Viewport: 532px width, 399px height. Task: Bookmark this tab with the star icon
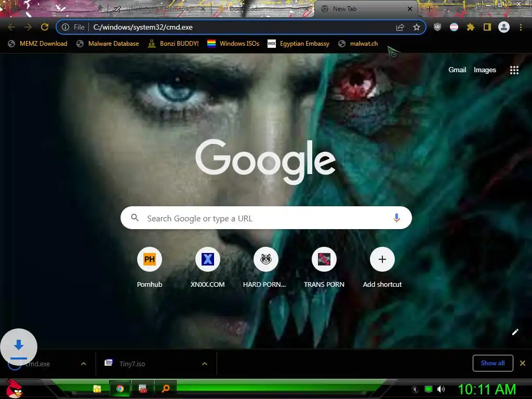click(x=417, y=27)
